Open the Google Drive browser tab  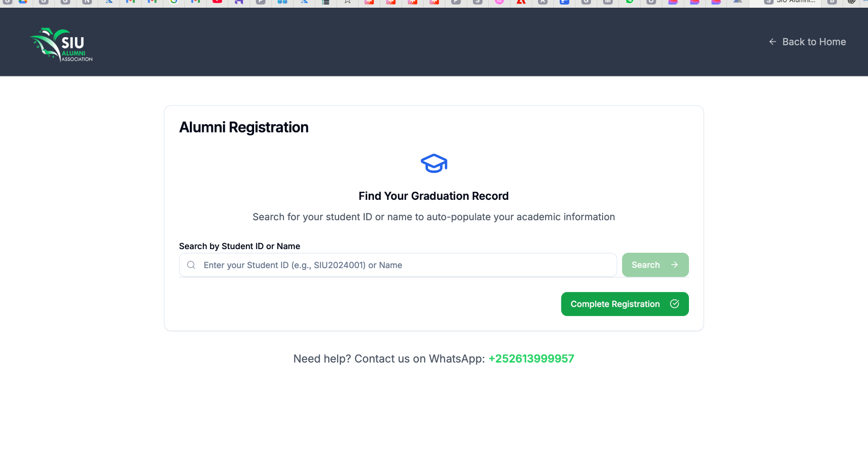point(23,2)
